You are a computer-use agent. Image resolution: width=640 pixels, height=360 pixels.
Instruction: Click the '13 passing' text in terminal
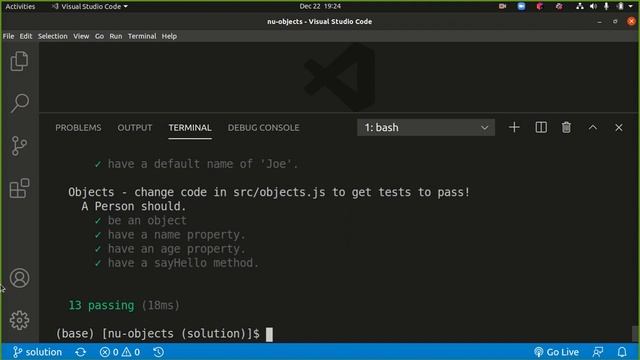[x=101, y=305]
